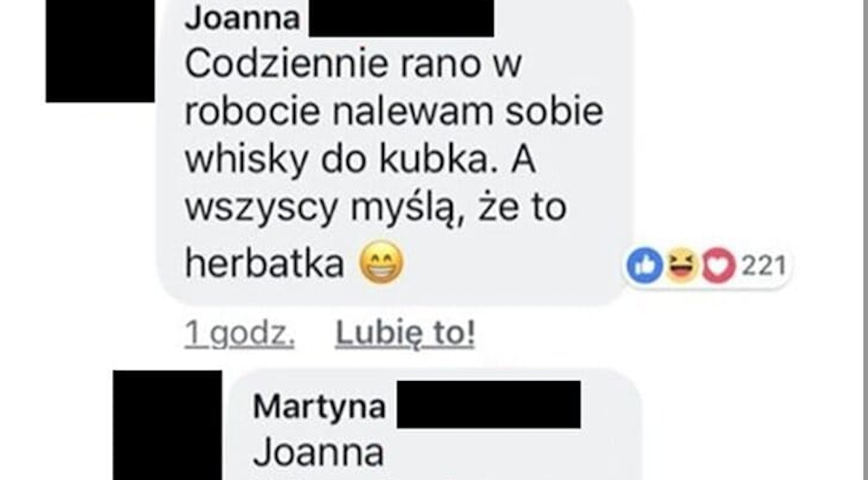This screenshot has width=868, height=480.
Task: Open Martyna's profile name link
Action: pos(319,407)
